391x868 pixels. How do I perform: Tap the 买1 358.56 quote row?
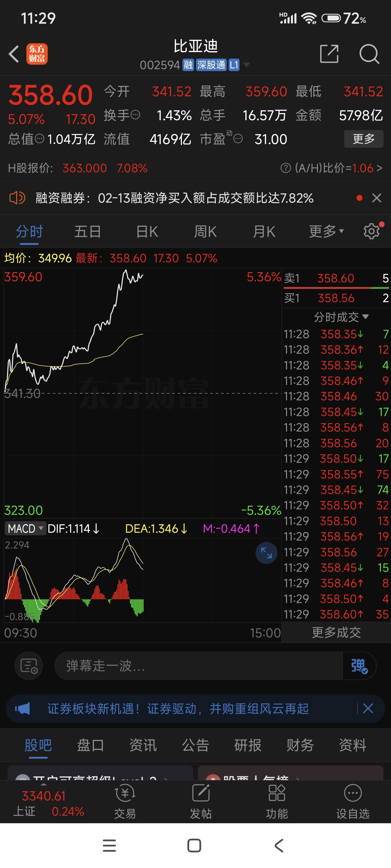click(x=336, y=298)
